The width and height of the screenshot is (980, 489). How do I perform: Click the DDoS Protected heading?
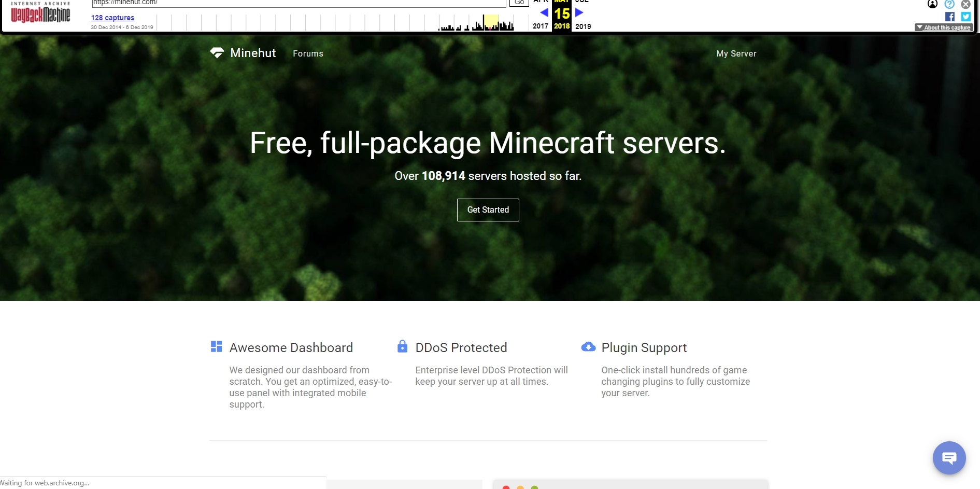pos(461,347)
